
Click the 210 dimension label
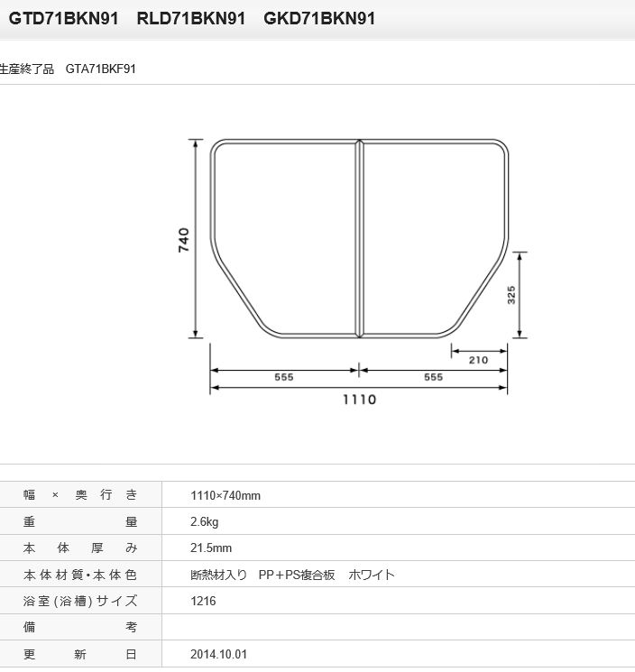(x=478, y=360)
